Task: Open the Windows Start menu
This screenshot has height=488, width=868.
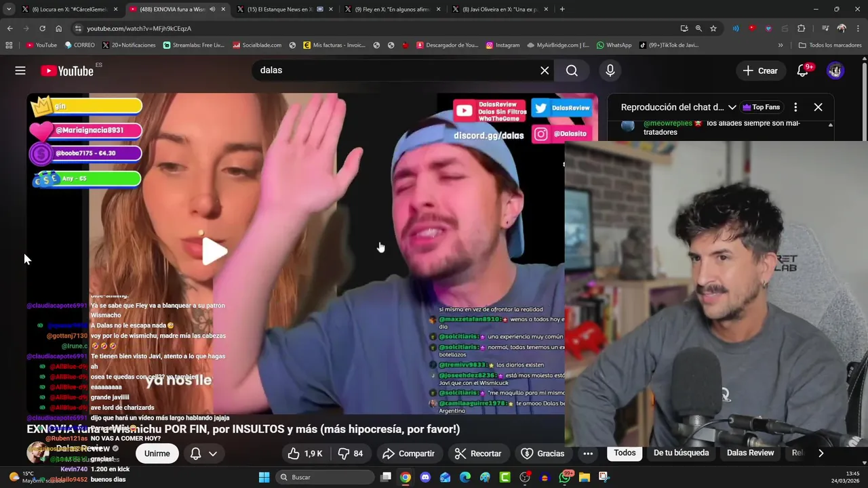Action: (264, 477)
